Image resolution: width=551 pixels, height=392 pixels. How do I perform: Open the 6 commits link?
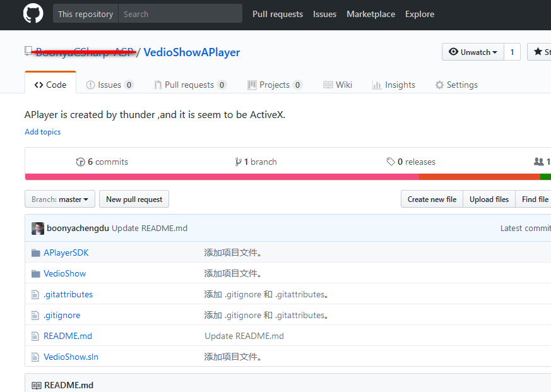[x=102, y=162]
